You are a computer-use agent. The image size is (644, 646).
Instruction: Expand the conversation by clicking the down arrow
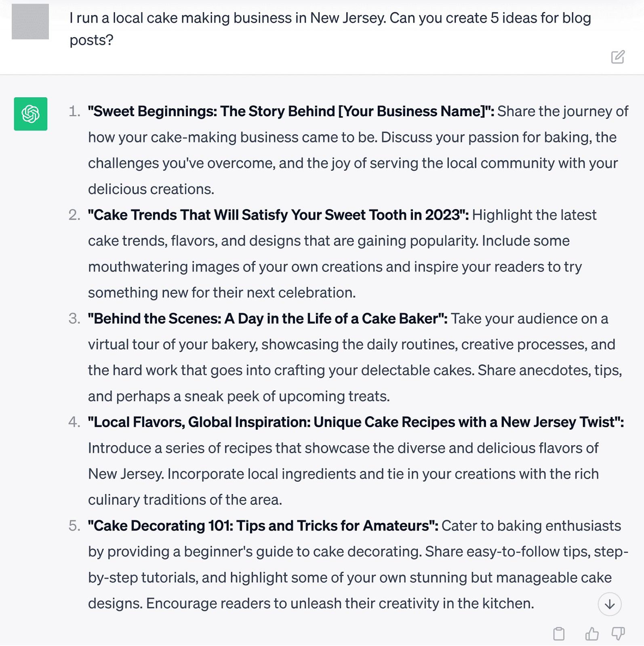[x=609, y=604]
